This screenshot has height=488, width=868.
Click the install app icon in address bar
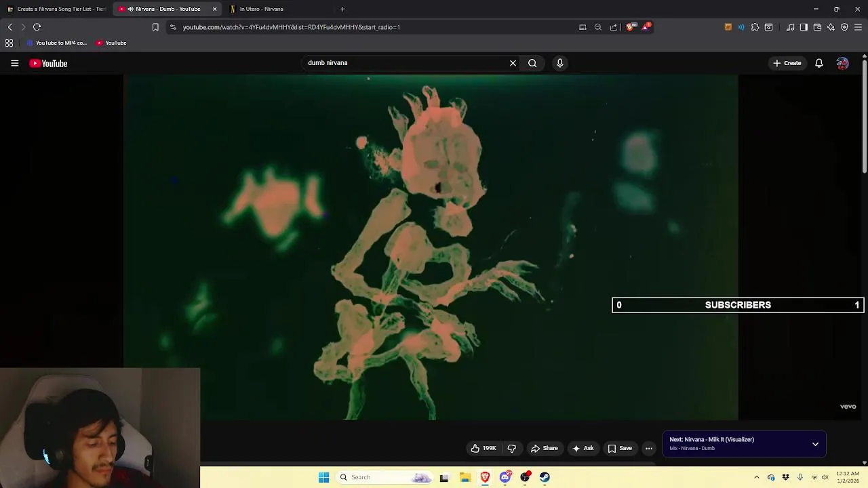583,27
